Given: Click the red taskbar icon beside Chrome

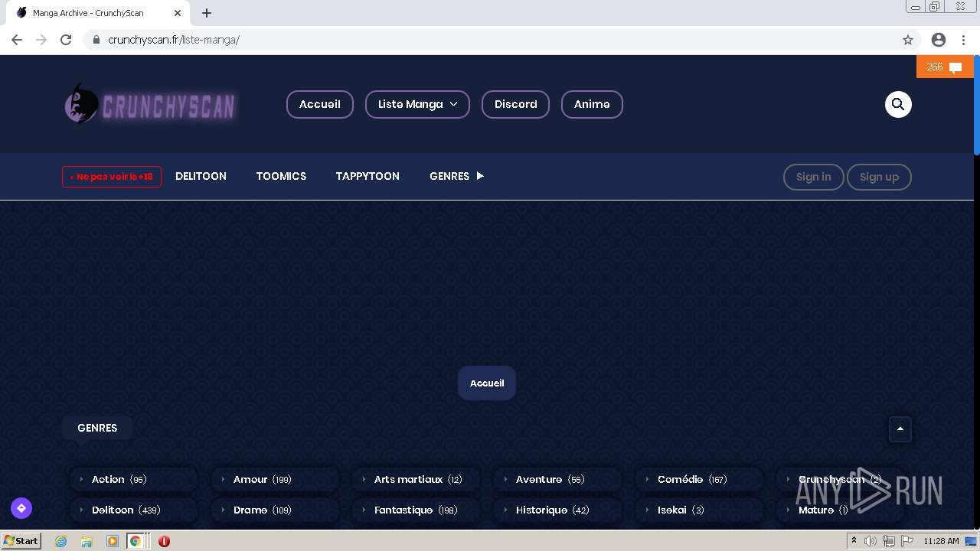Looking at the screenshot, I should point(164,541).
